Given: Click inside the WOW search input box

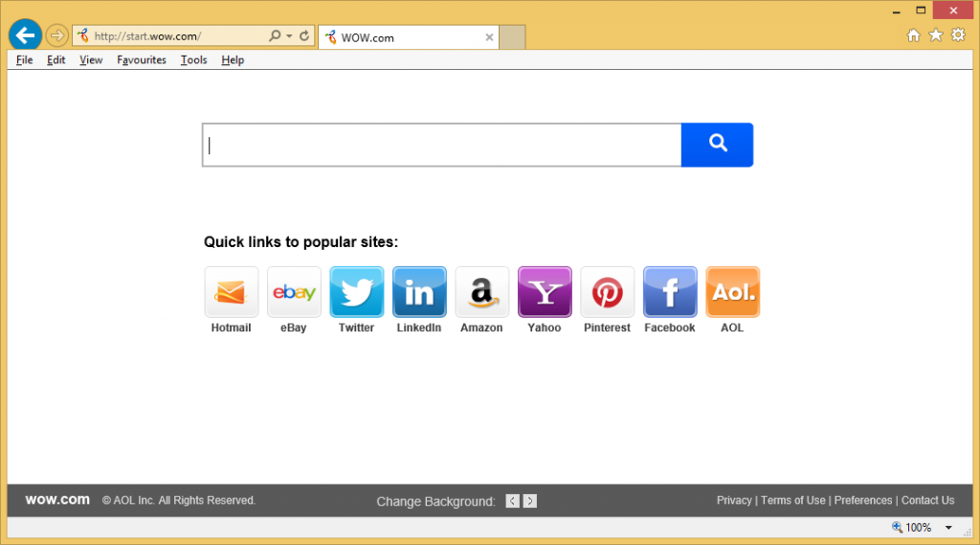Looking at the screenshot, I should coord(442,146).
